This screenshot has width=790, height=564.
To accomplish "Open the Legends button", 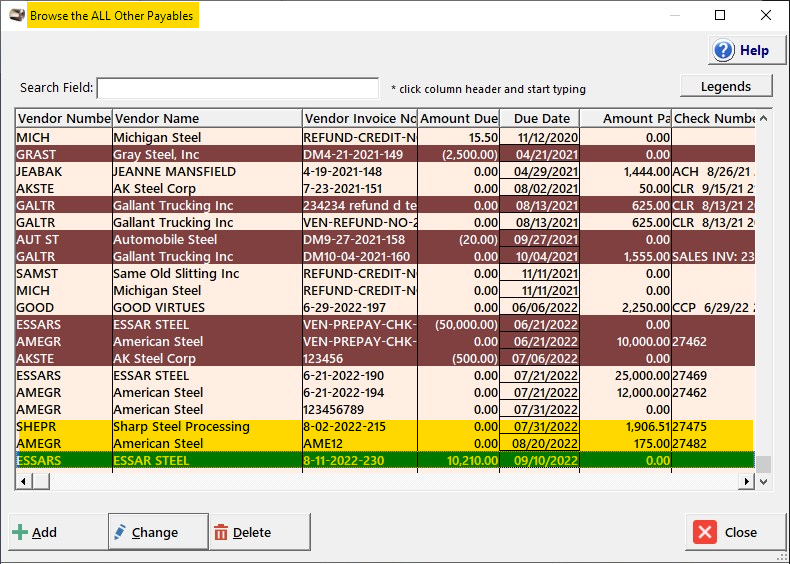I will coord(726,86).
